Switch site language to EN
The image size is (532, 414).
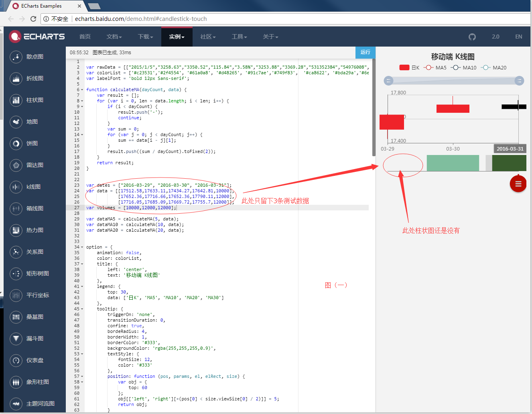518,37
